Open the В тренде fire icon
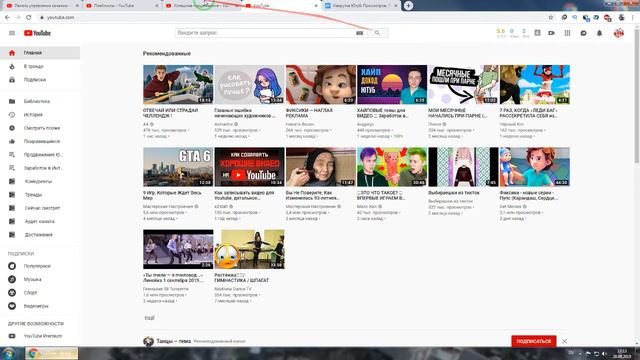Viewport: 640px width, 360px height. 12,66
